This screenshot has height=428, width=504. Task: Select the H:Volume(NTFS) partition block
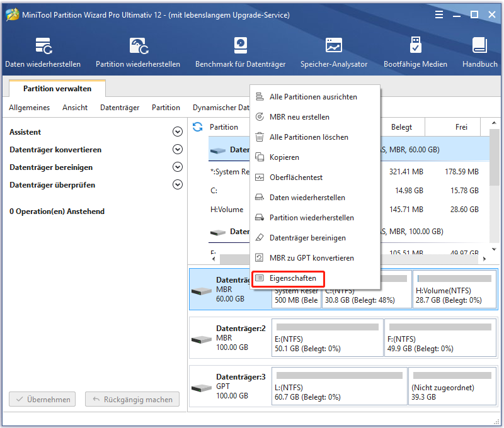click(x=454, y=290)
